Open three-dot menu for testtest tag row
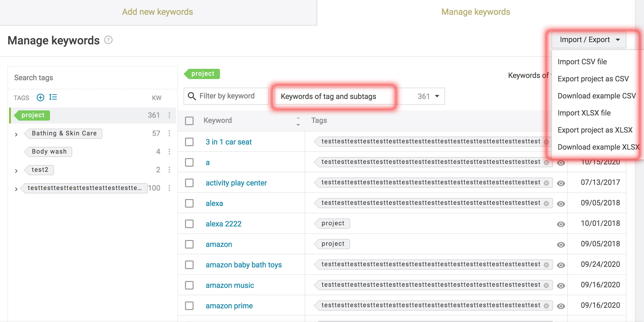The image size is (644, 322). point(169,188)
